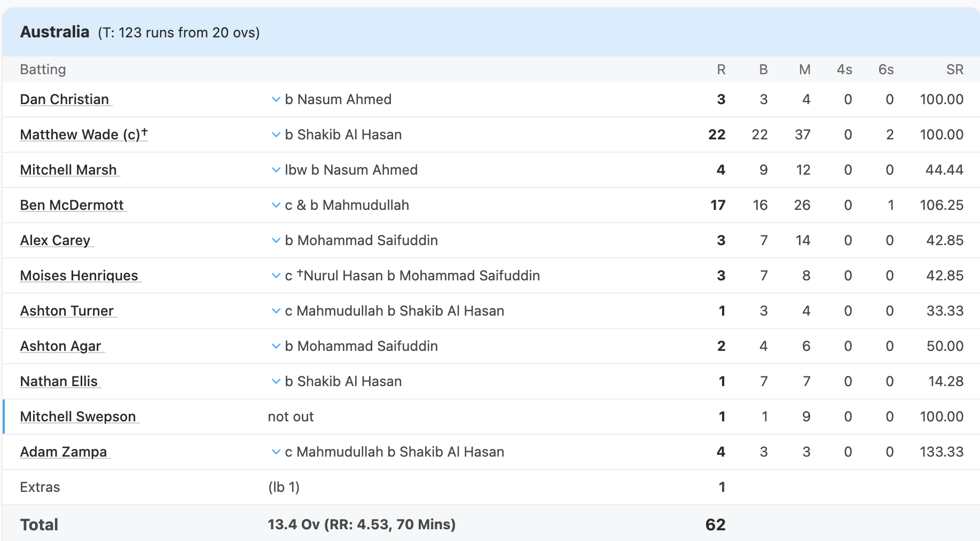The height and width of the screenshot is (541, 980).
Task: Expand Ben McDermott's dismissal chevron
Action: (276, 205)
